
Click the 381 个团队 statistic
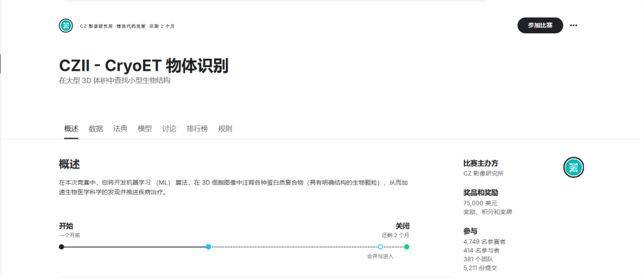point(478,260)
